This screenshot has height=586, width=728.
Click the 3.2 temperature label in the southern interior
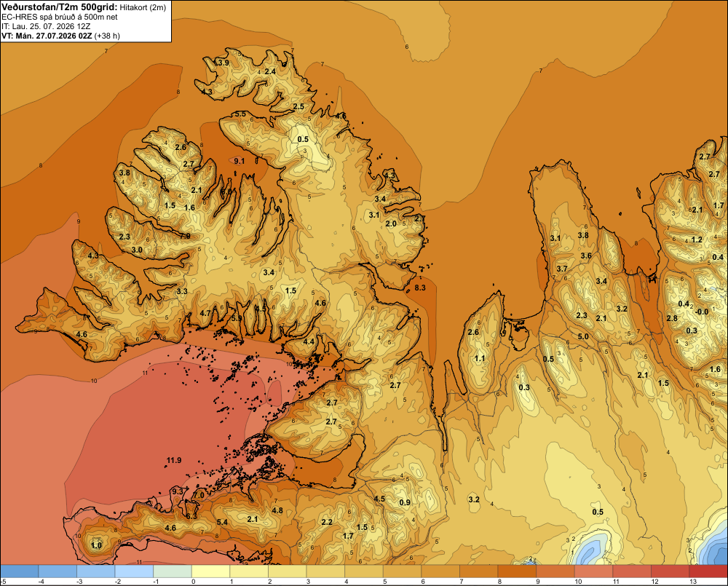[x=474, y=499]
